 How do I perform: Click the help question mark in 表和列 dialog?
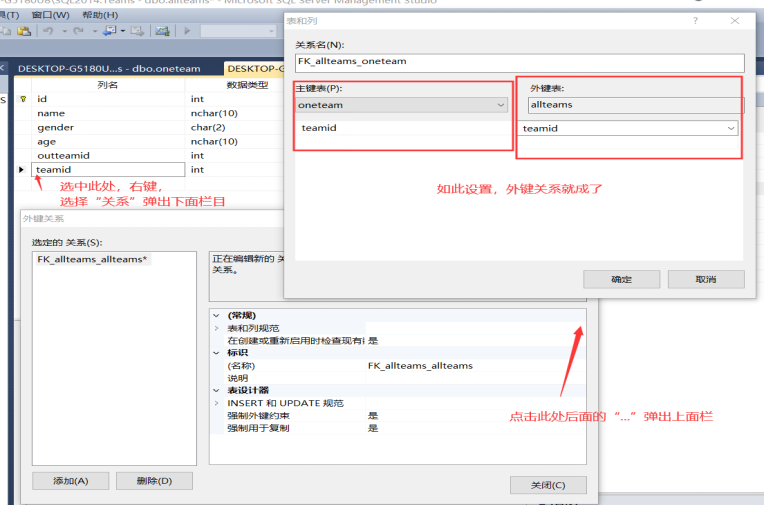[x=695, y=21]
